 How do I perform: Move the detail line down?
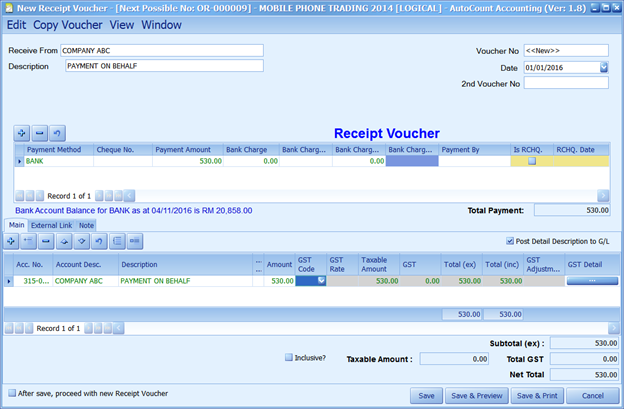click(81, 241)
